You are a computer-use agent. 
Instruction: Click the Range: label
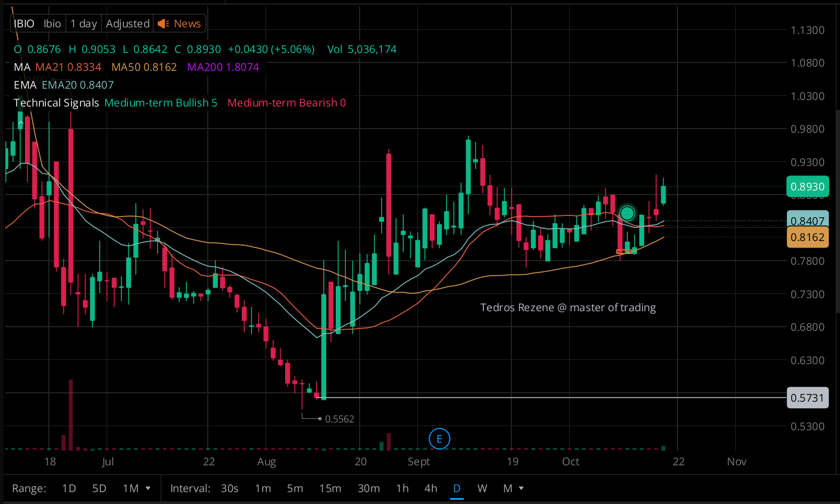29,489
